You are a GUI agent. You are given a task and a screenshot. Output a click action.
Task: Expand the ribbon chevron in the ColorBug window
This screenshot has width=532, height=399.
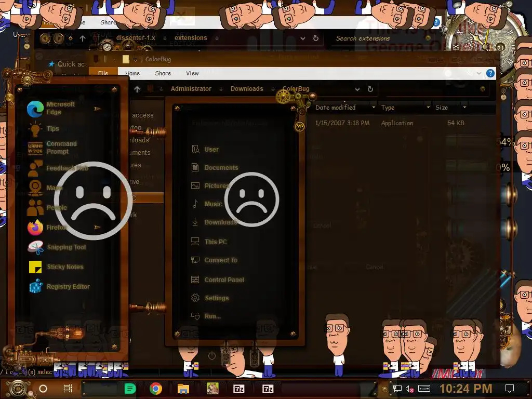[478, 73]
